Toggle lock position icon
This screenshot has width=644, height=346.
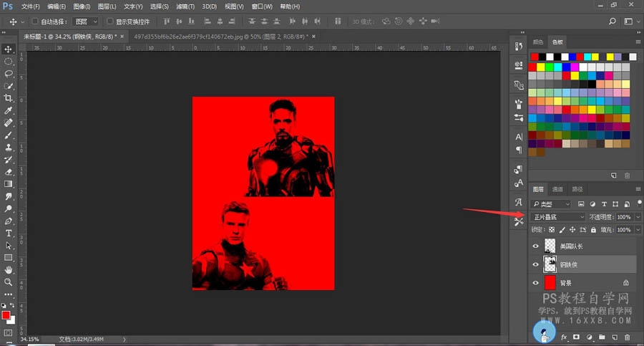(572, 229)
